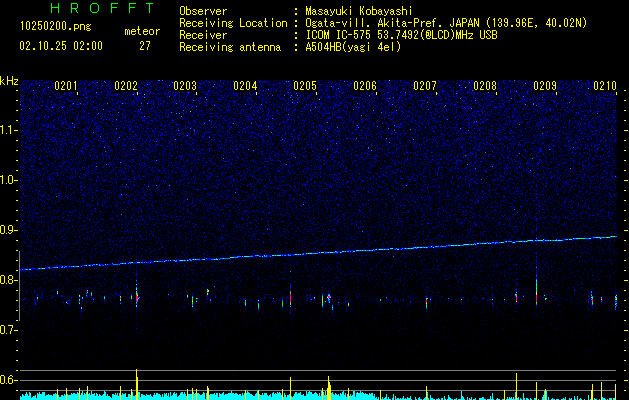Click the 0205 time marker
The height and width of the screenshot is (400, 629).
click(305, 86)
